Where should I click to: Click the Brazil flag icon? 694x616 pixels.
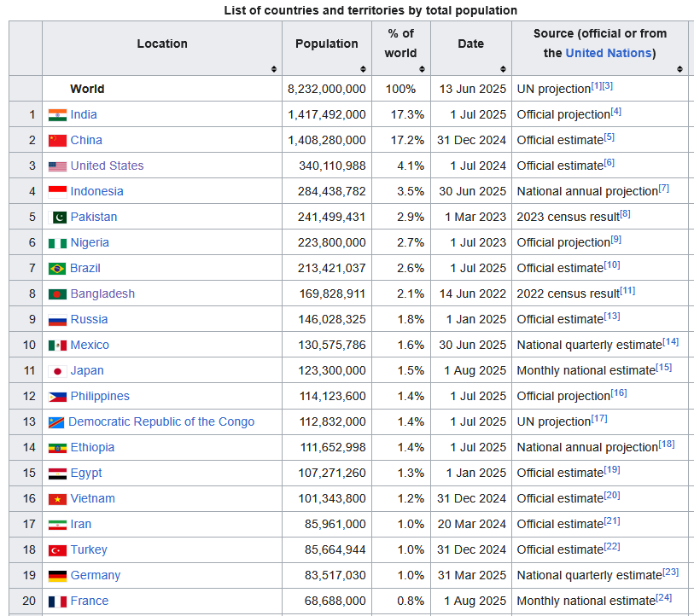coord(57,269)
